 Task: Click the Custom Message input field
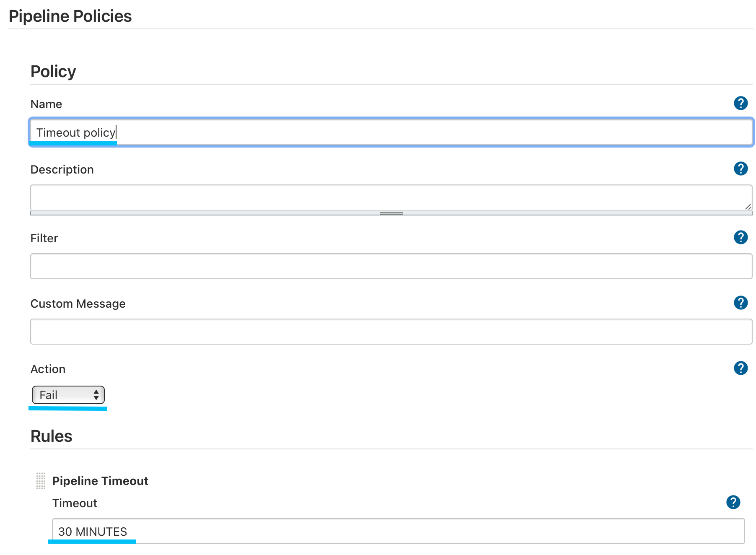[391, 332]
